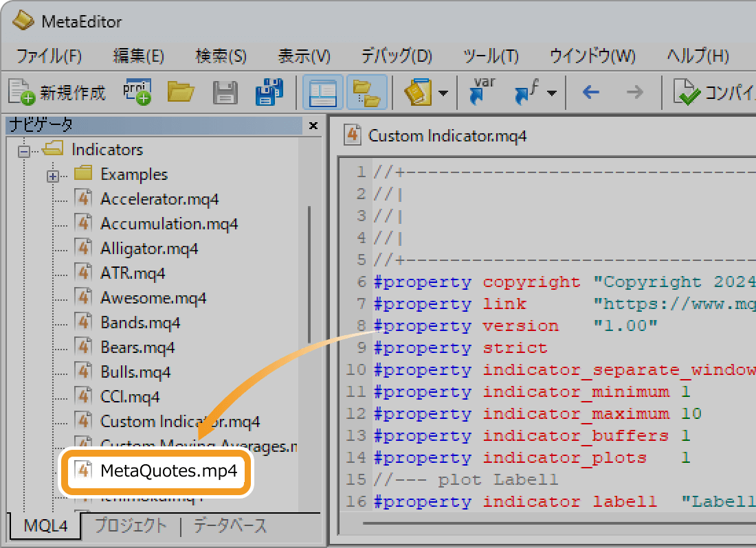Open the 検索(S) menu
Screen dimensions: 756x548
tap(221, 56)
